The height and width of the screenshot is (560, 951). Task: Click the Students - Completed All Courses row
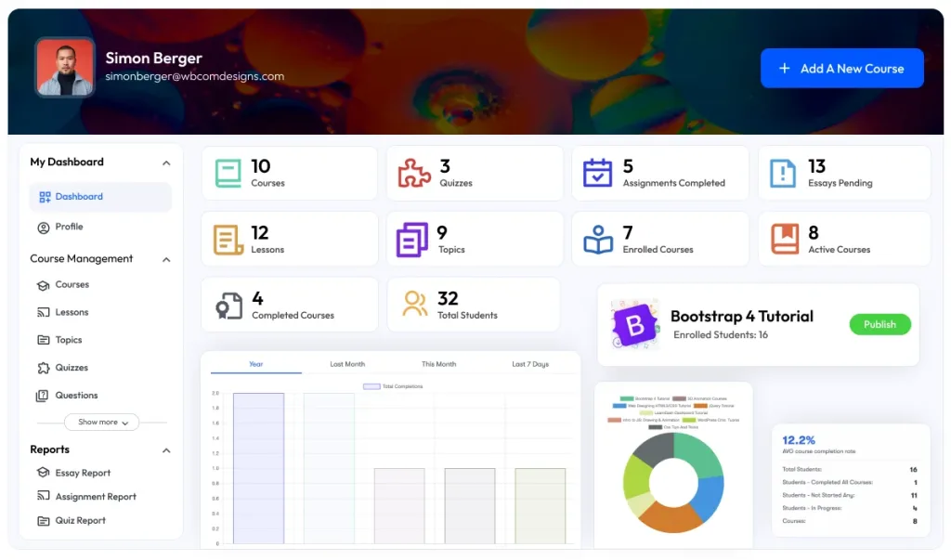849,483
